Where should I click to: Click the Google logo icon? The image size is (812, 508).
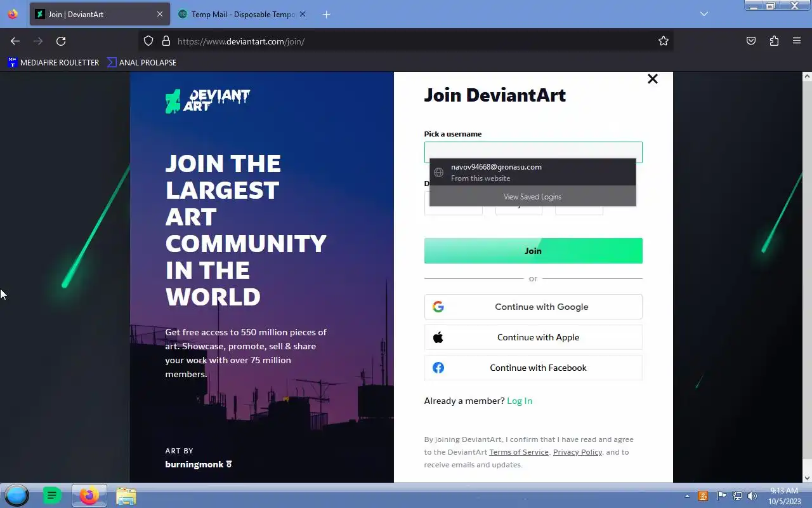(x=438, y=307)
